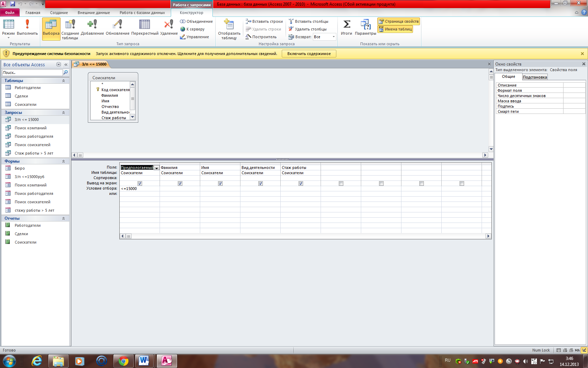
Task: Choose Создание таблицы query type
Action: [x=70, y=29]
